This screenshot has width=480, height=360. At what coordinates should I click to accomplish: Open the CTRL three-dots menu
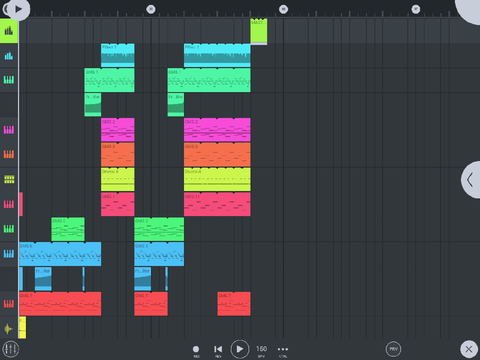[283, 349]
